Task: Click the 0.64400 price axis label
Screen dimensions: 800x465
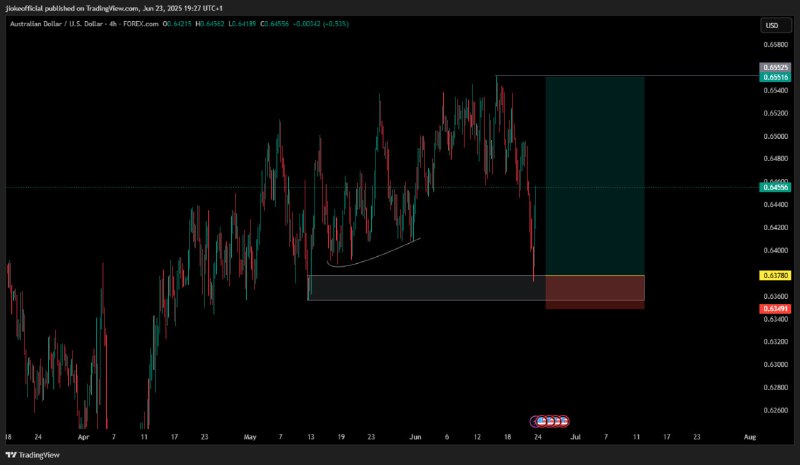Action: (x=776, y=205)
